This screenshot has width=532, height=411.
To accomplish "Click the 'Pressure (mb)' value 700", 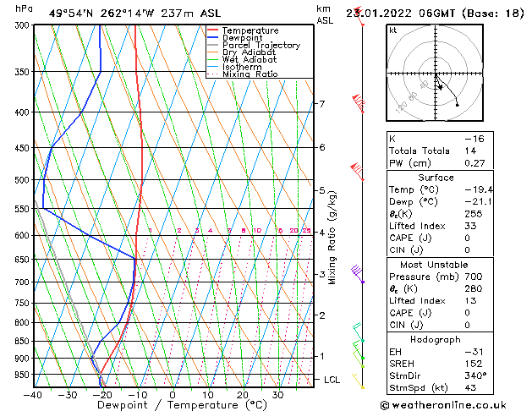I will point(474,277).
